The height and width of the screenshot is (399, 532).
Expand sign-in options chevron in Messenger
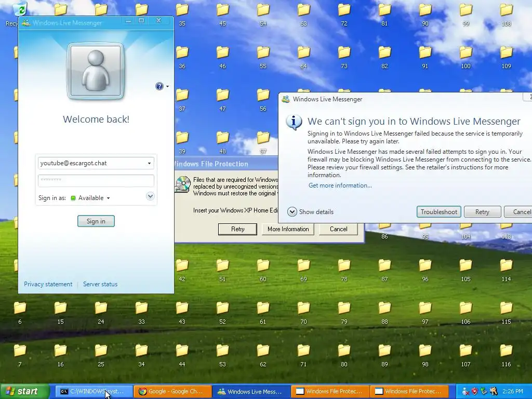pos(150,196)
